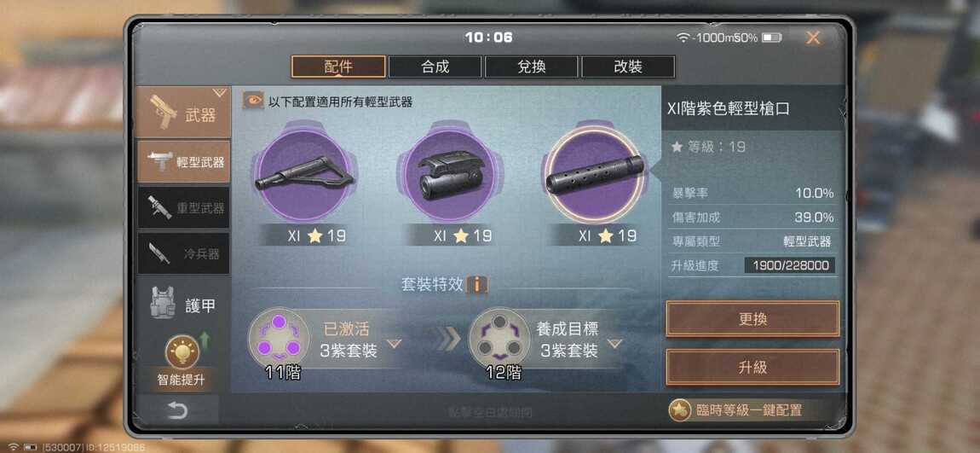Open the 改裝 tab

628,67
